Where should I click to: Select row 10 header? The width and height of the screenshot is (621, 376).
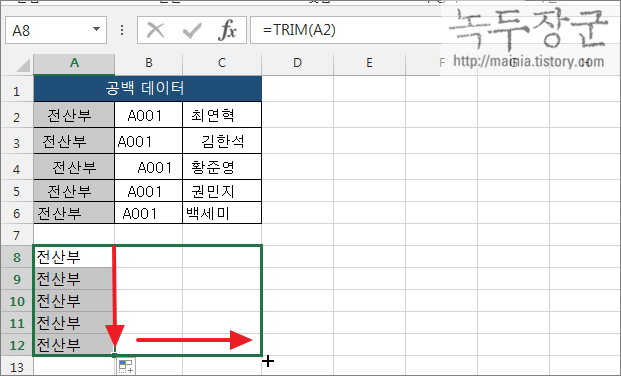tap(17, 302)
